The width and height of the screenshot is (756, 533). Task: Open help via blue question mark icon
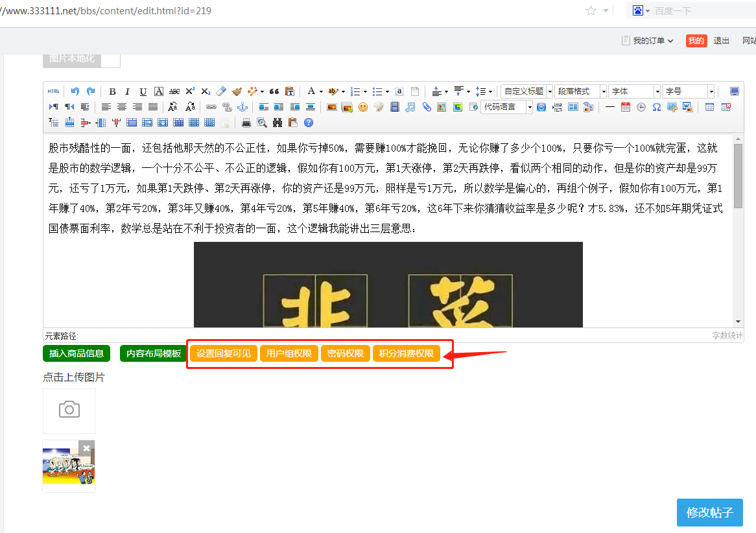click(309, 123)
